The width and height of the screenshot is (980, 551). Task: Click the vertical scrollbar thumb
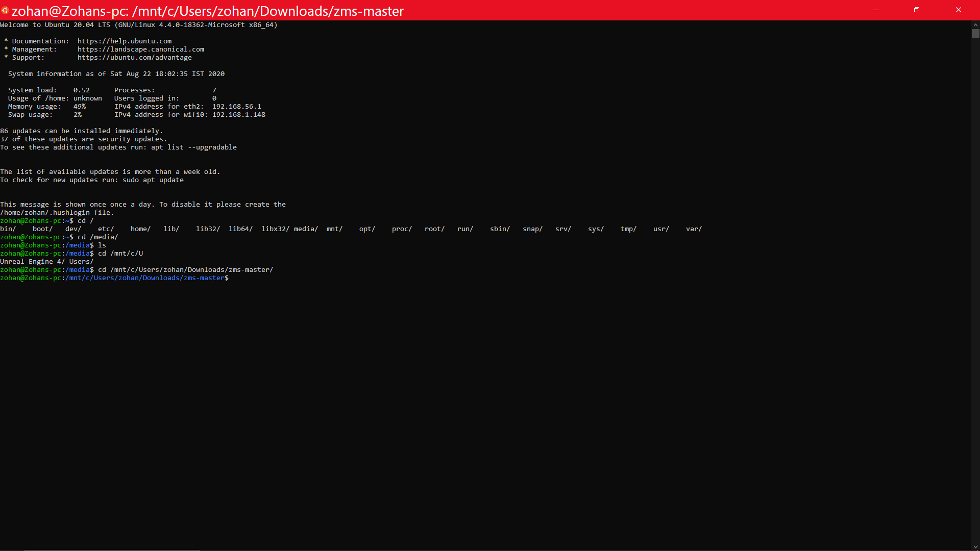[975, 34]
